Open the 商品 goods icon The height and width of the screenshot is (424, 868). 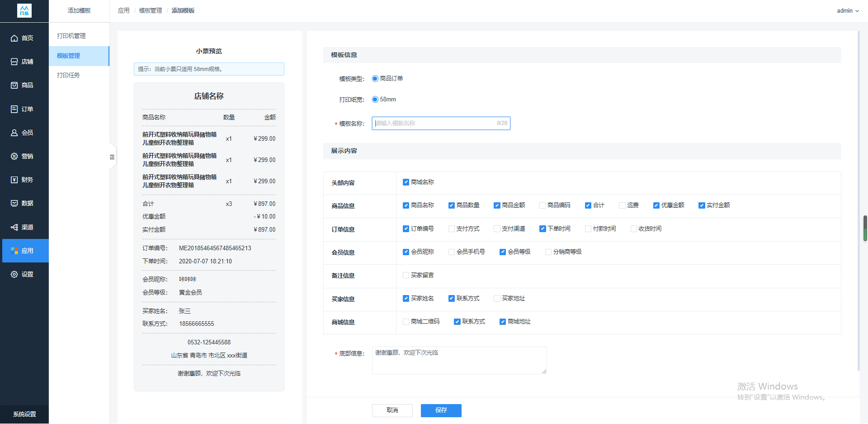(x=14, y=85)
